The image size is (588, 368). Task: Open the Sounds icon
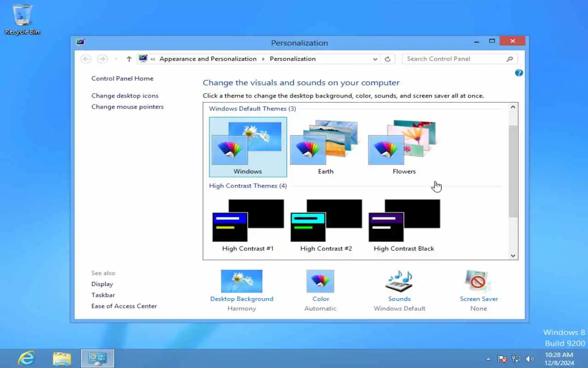pos(399,282)
